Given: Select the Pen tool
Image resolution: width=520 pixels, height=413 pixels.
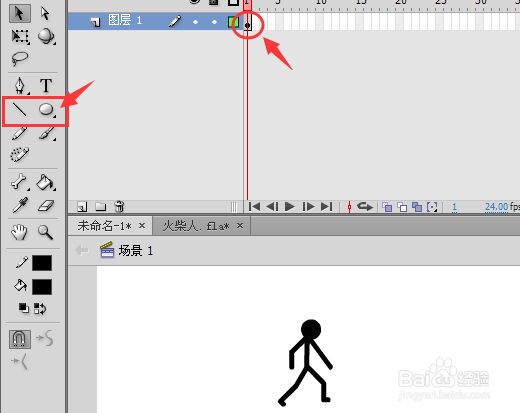Looking at the screenshot, I should [20, 85].
